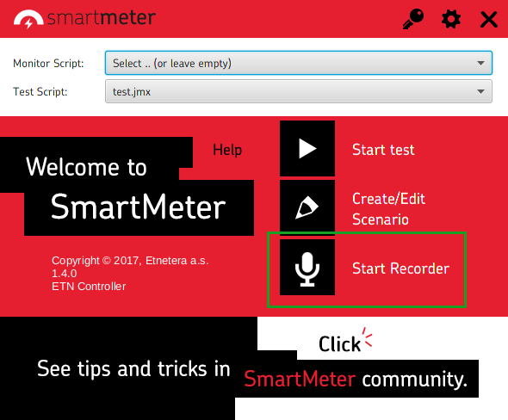Click Create/Edit Scenario label
This screenshot has width=508, height=420.
click(388, 209)
